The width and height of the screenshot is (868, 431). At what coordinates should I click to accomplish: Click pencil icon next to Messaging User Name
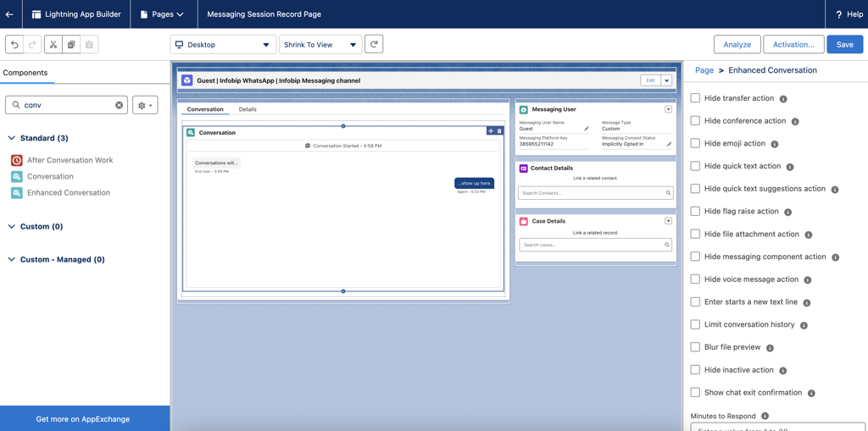(587, 129)
